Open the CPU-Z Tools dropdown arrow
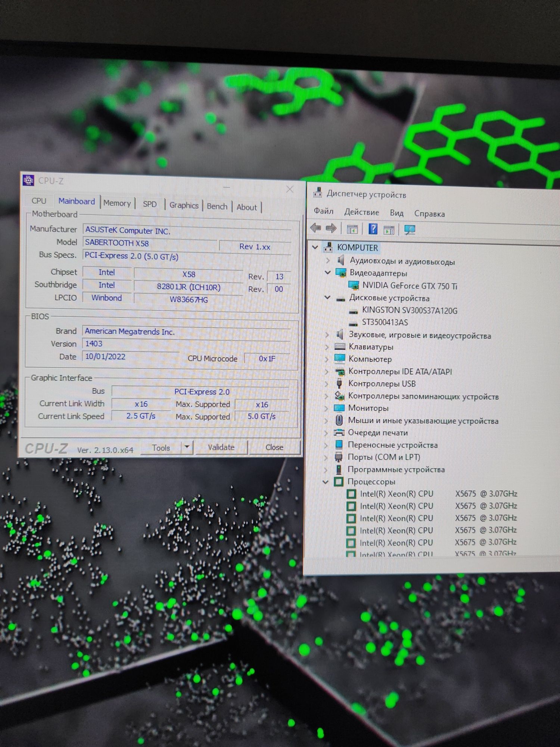Image resolution: width=560 pixels, height=747 pixels. (187, 447)
